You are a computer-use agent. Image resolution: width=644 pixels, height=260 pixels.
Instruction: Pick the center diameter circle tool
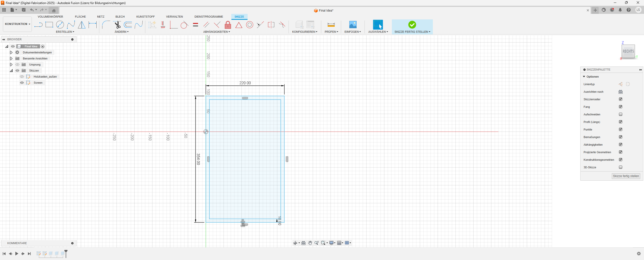(x=60, y=25)
